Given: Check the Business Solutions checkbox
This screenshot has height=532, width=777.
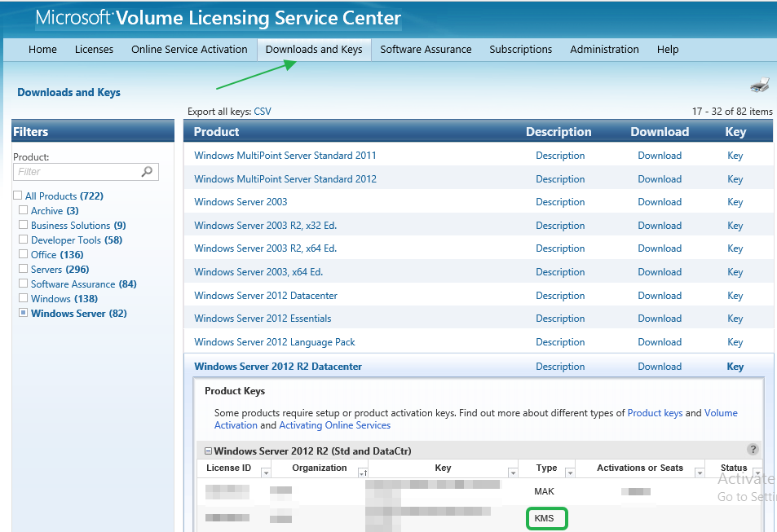Looking at the screenshot, I should [23, 224].
